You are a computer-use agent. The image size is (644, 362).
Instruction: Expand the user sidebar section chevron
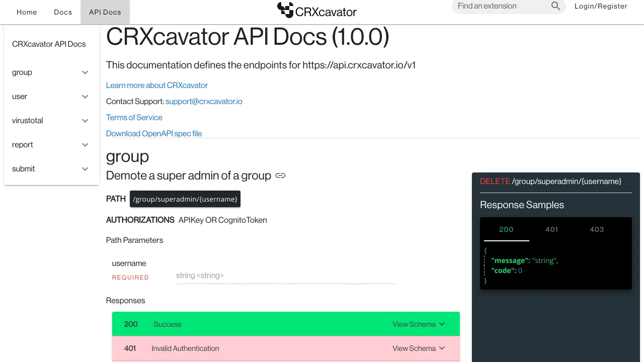85,97
